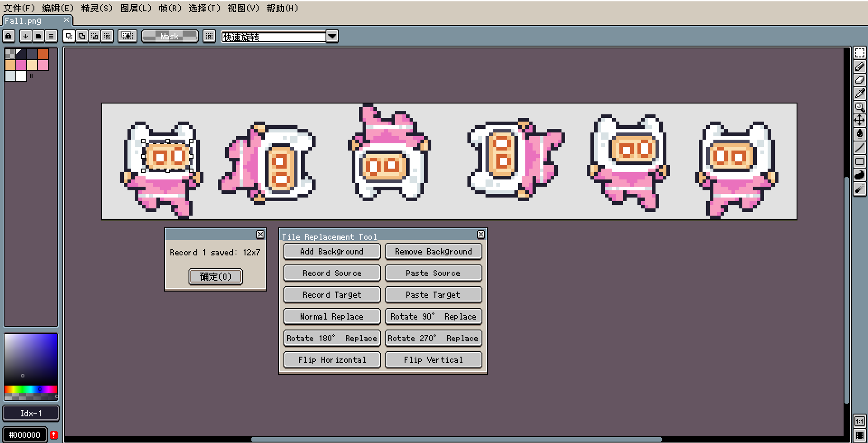Pick the orange palette swatch
The height and width of the screenshot is (443, 868).
43,54
